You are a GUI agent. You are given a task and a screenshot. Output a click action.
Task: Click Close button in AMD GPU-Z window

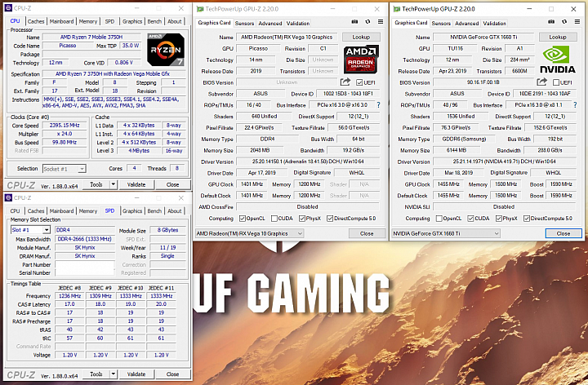click(367, 233)
